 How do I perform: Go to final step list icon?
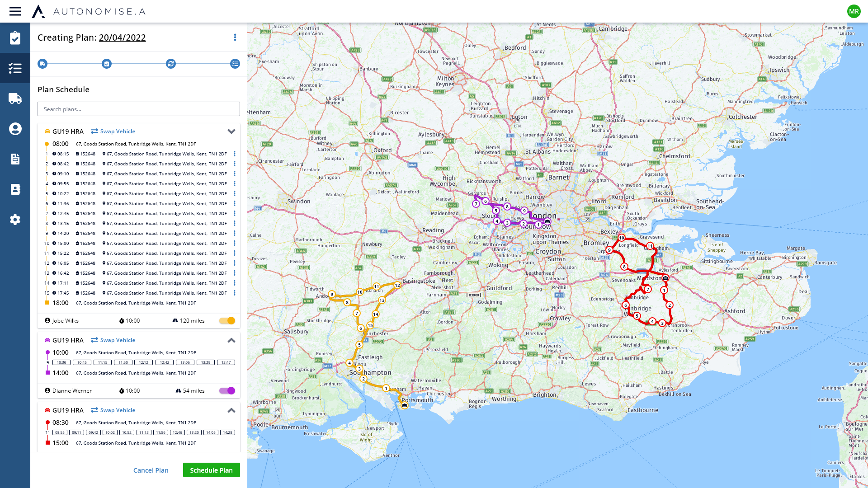(235, 64)
